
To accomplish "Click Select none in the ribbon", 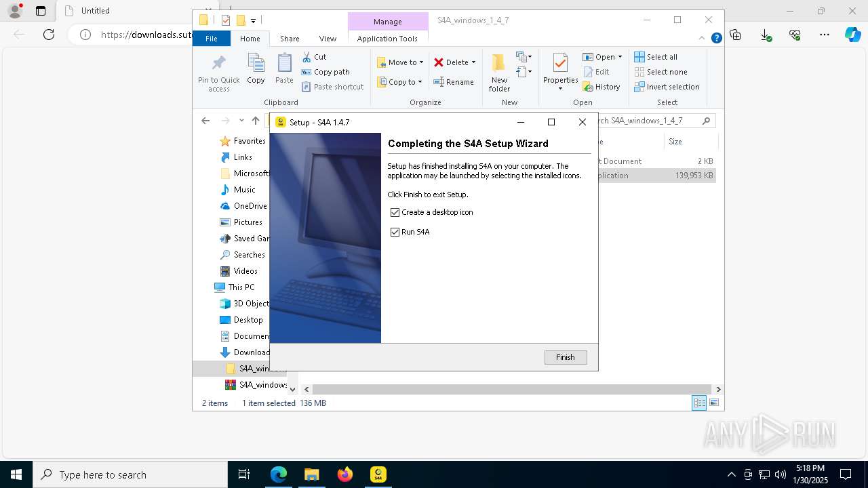I will coord(660,72).
